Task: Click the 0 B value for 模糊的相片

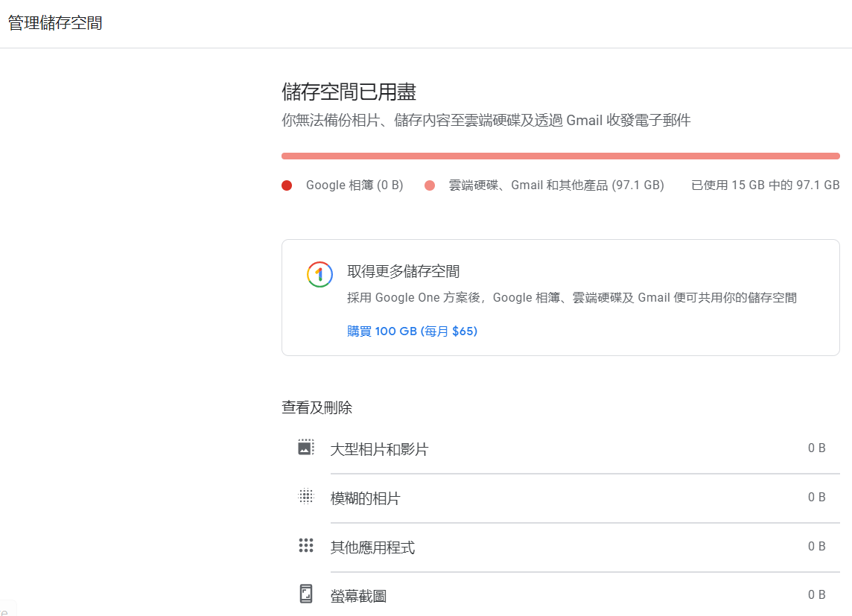Action: 816,497
